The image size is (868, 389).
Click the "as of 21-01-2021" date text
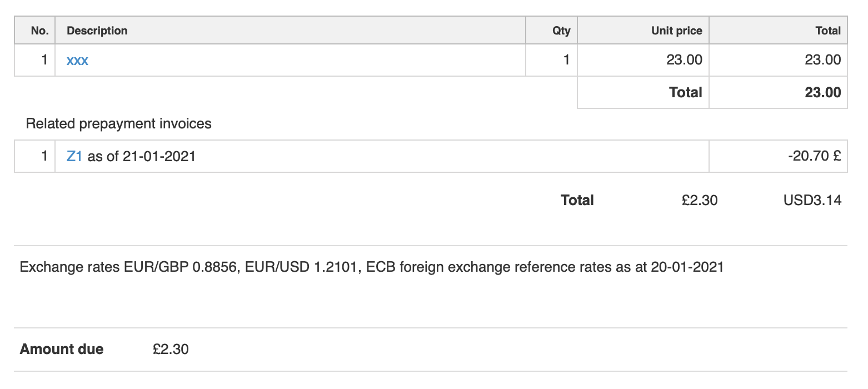click(x=142, y=157)
